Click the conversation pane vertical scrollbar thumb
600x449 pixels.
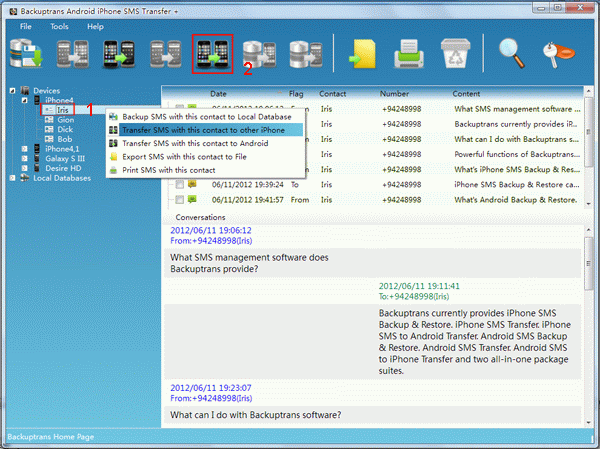pos(589,263)
